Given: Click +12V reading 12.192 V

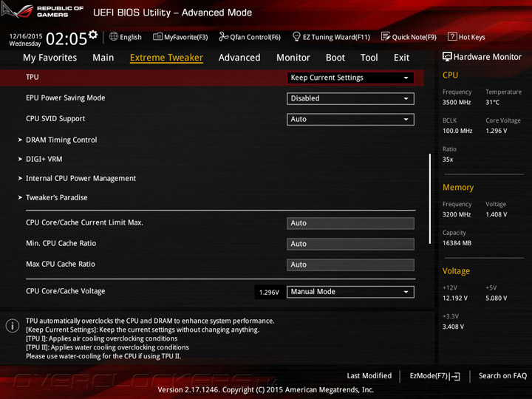Looking at the screenshot, I should [x=455, y=299].
